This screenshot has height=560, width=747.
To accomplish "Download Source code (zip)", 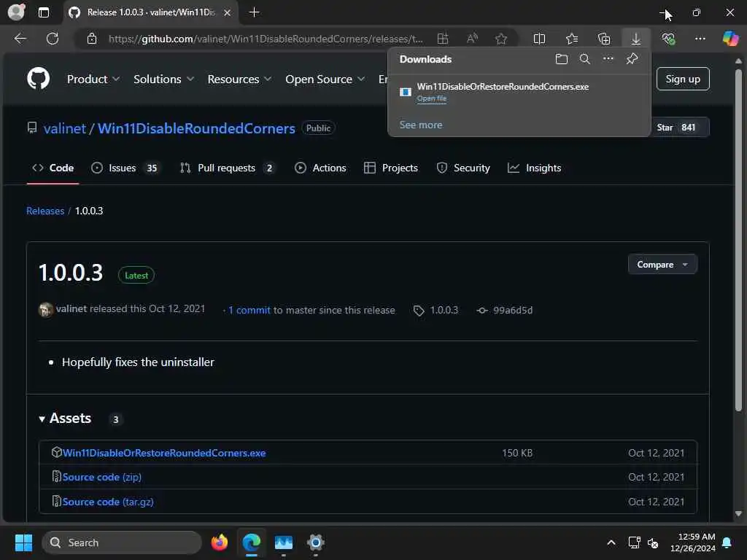I will (x=102, y=477).
